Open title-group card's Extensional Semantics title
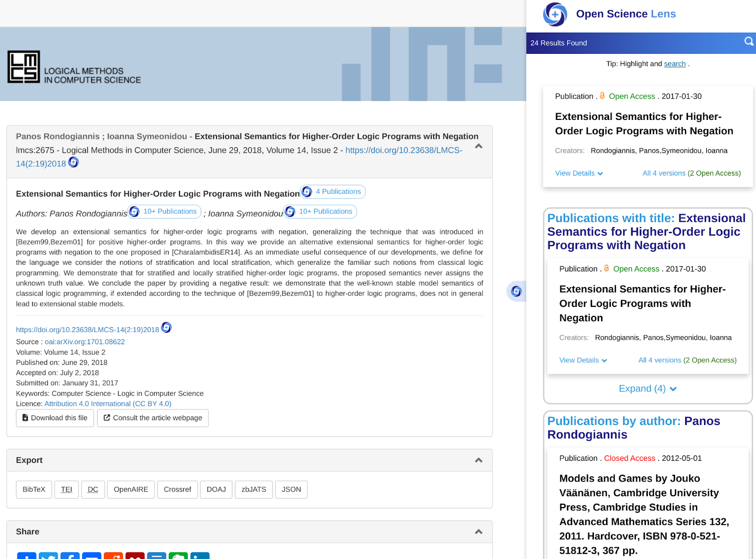 (643, 304)
